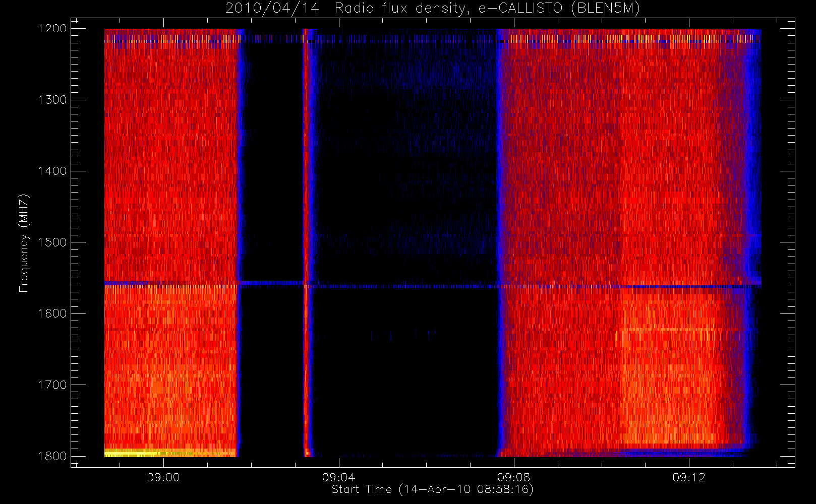Click the bright yellow band at 1800 MHz

click(170, 453)
